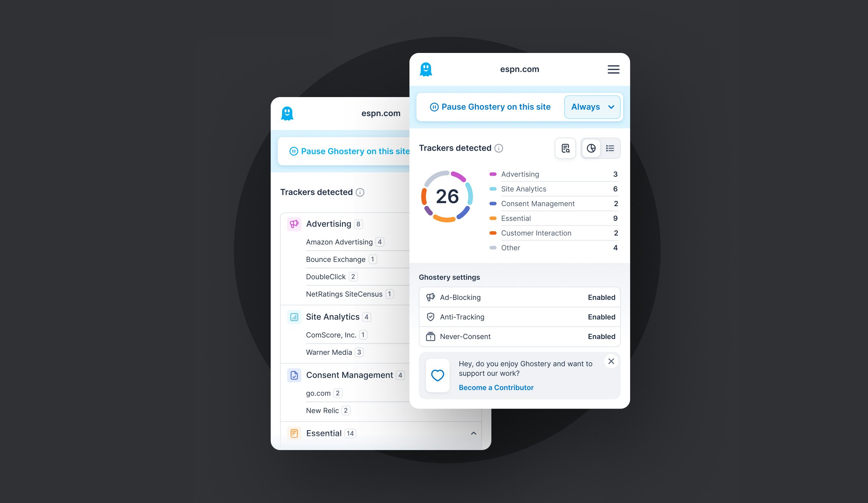Select the tracker summary document icon
Screen dimensions: 868x503
(x=565, y=148)
